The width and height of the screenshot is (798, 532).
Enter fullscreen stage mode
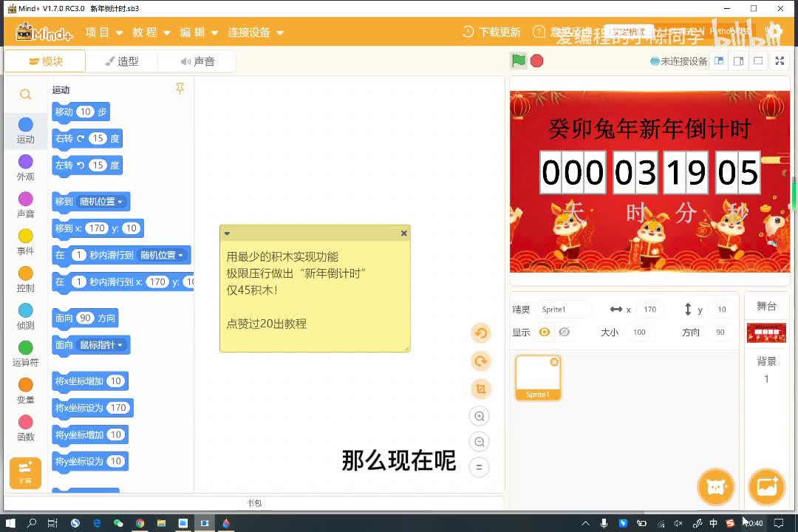[780, 61]
